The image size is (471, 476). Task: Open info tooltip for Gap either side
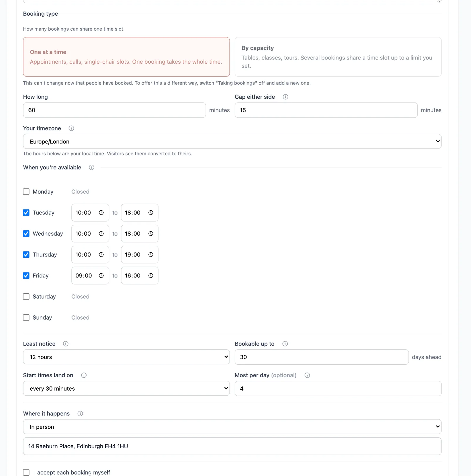(285, 97)
